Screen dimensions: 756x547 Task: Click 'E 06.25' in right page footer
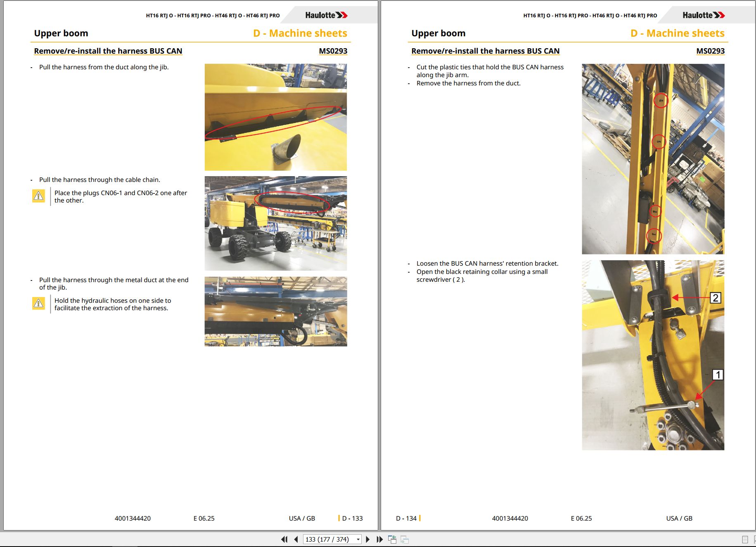point(581,518)
